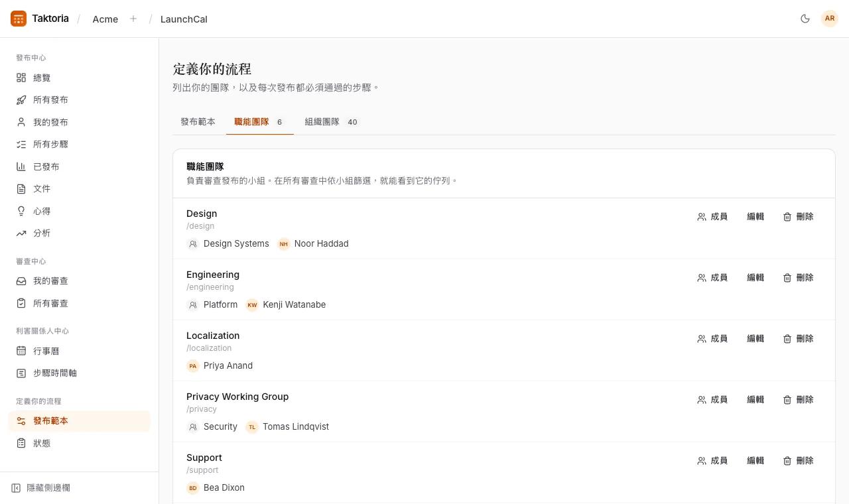Go to 我的發布 in sidebar

coord(80,122)
